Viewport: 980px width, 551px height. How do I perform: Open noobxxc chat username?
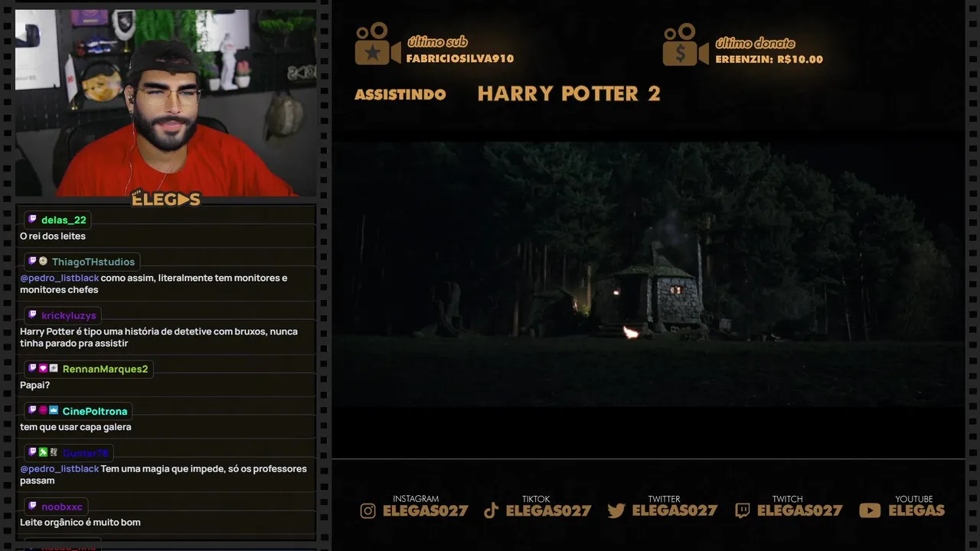(x=62, y=507)
